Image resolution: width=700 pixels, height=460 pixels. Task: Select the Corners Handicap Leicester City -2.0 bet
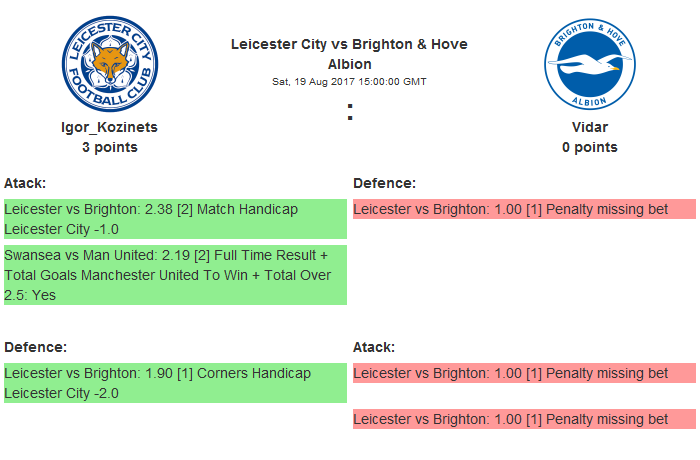(175, 383)
